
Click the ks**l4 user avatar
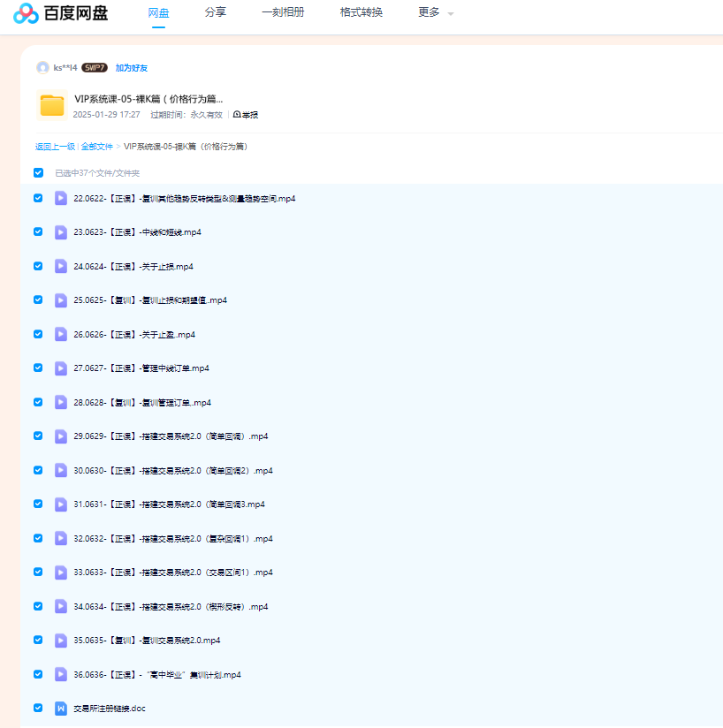(x=42, y=68)
